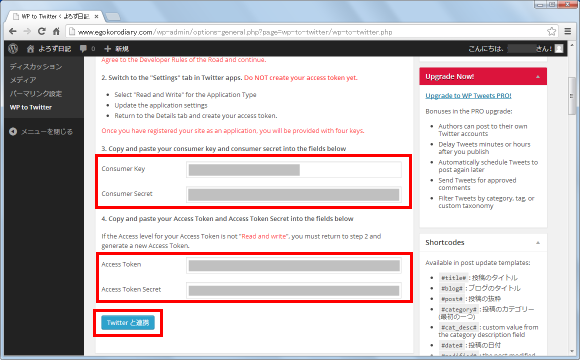Click the user avatar in admin bar

point(559,48)
